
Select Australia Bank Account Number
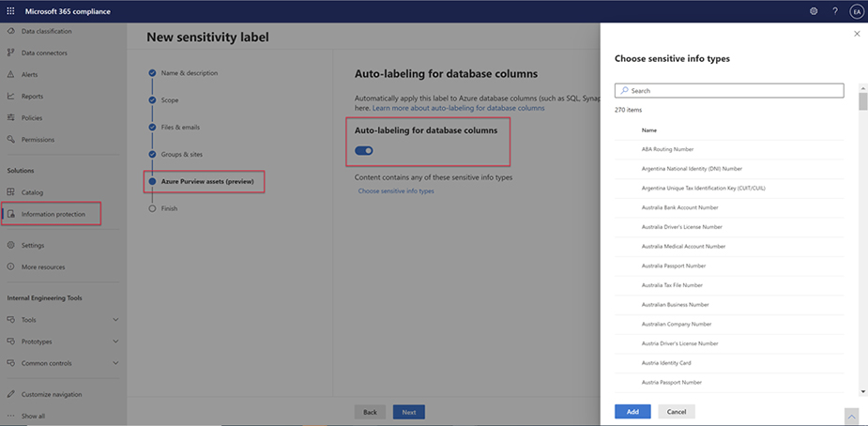[x=729, y=207]
